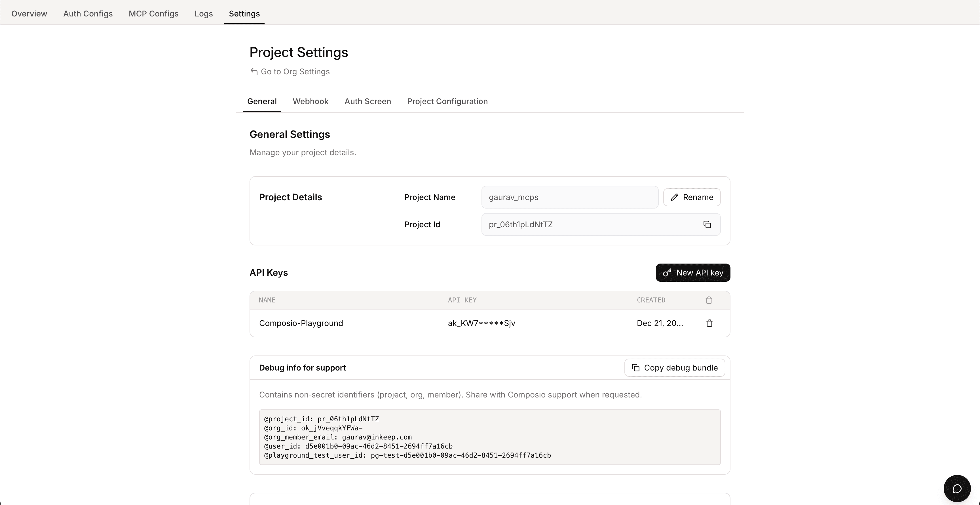This screenshot has width=980, height=505.
Task: Delete the Composio-Playground API key
Action: (x=709, y=323)
